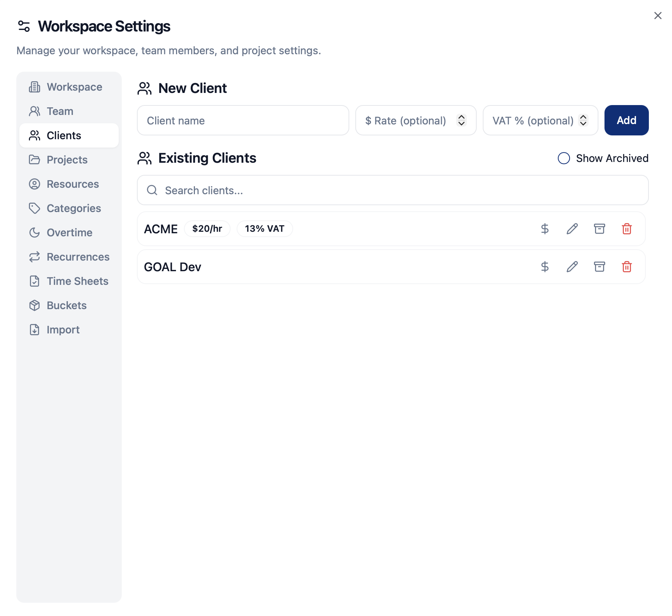Click the dollar rate icon for ACME
Image resolution: width=672 pixels, height=616 pixels.
coord(545,229)
